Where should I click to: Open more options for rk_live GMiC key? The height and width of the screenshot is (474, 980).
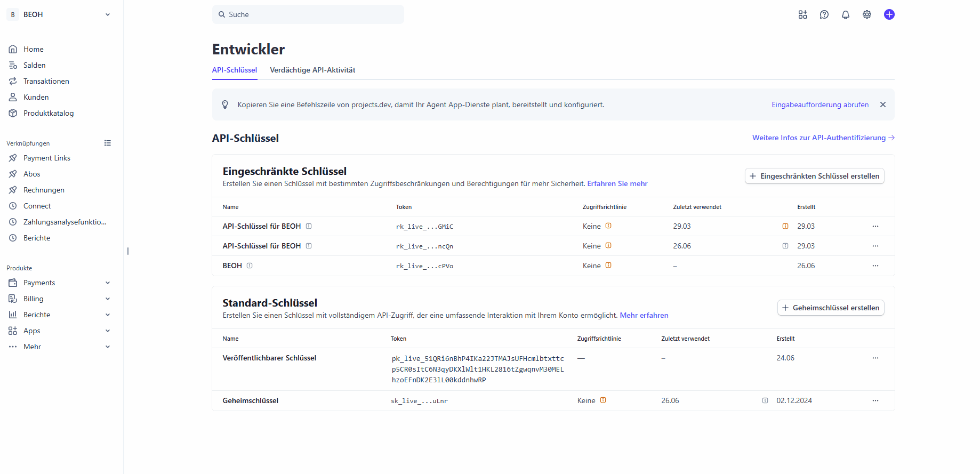875,226
